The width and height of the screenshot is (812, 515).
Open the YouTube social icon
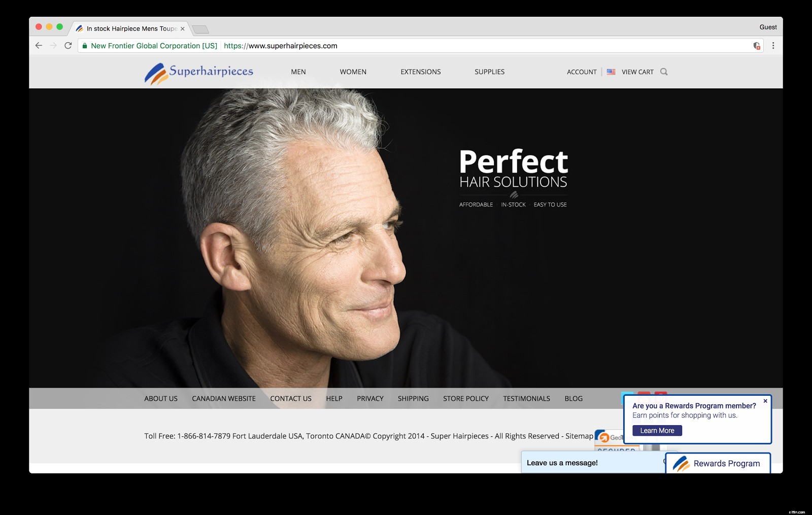click(x=643, y=393)
